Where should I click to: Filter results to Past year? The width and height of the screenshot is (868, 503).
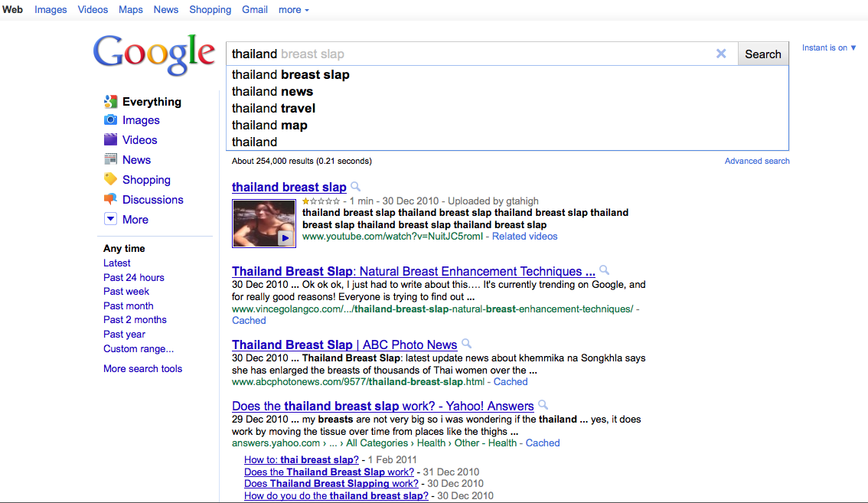coord(124,334)
